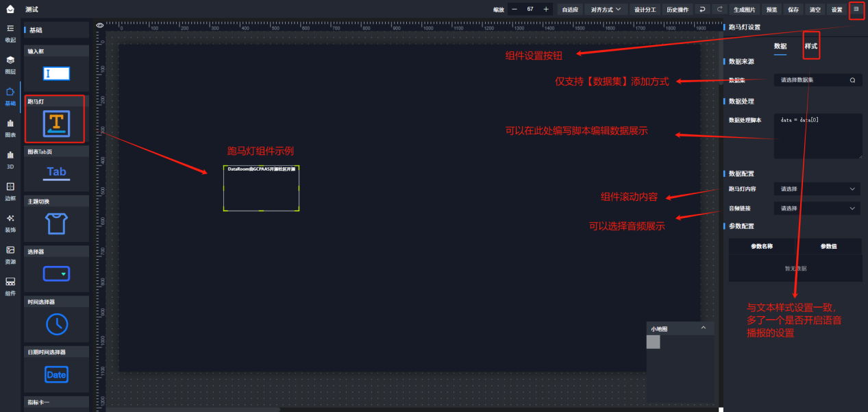Image resolution: width=868 pixels, height=412 pixels.
Task: Open the 对齐方式 alignment dropdown
Action: tap(605, 10)
